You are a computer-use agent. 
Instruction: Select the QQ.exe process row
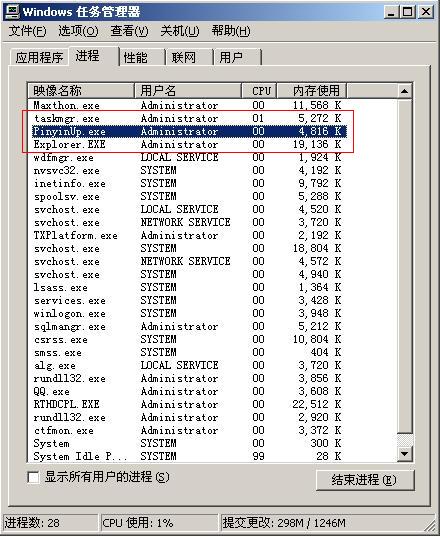pos(187,391)
